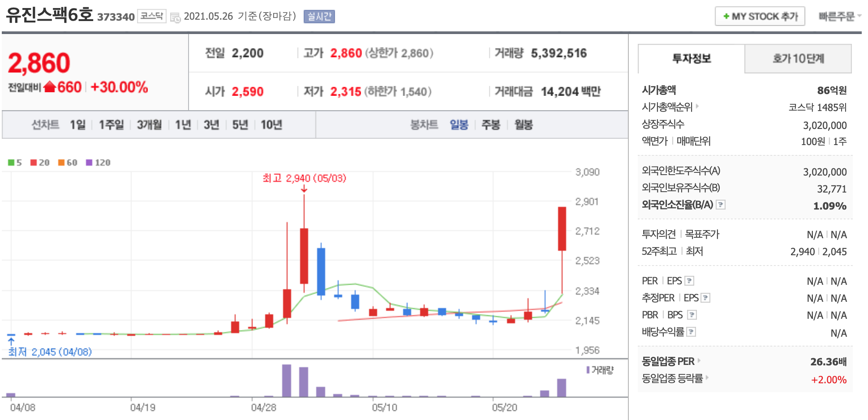The height and width of the screenshot is (420, 868).
Task: Click the 거래대금 value 14,204 백만
Action: [571, 91]
